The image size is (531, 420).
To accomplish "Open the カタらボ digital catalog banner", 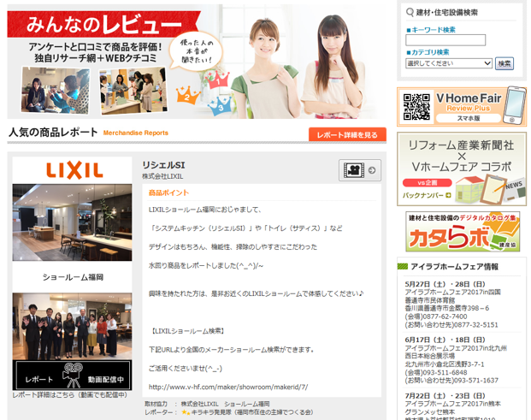I will click(x=463, y=232).
